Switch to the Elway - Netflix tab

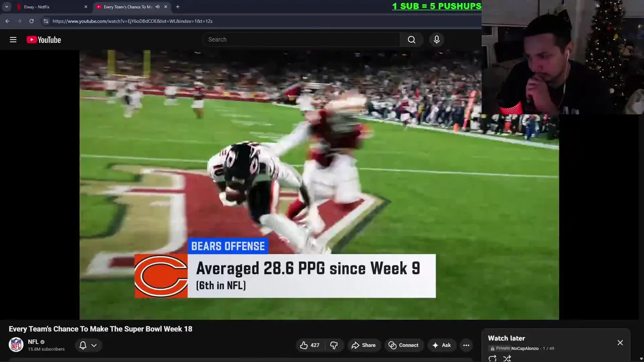point(50,7)
